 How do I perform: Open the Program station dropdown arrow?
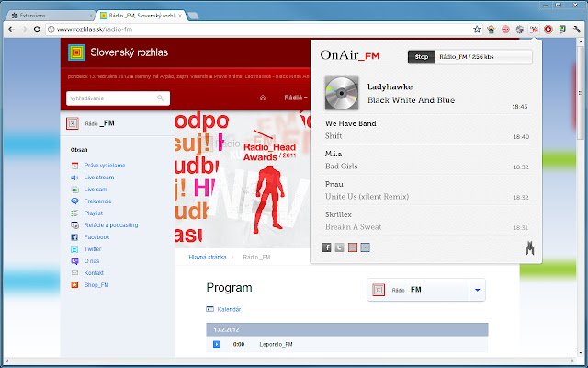477,290
